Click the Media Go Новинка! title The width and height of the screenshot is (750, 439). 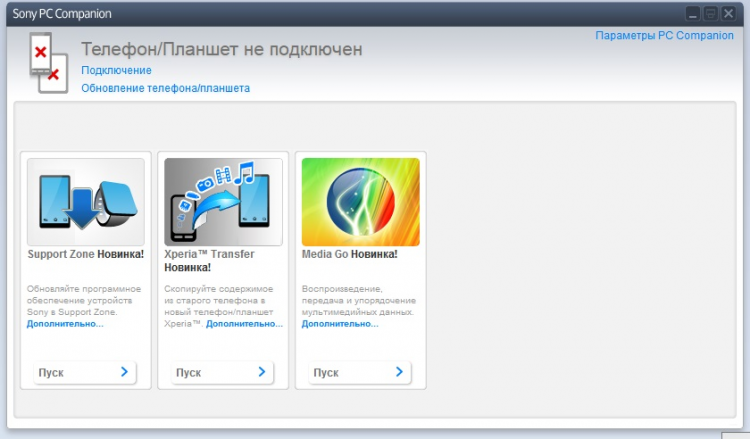pos(350,254)
